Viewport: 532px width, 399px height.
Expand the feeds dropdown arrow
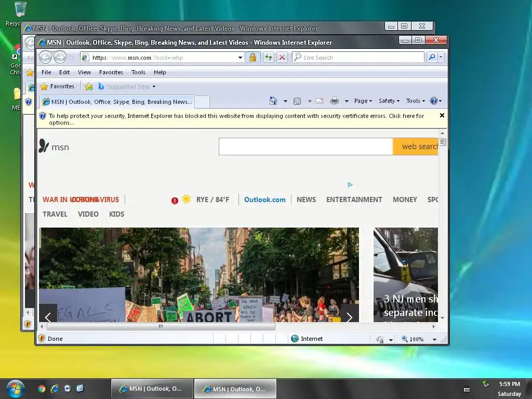(x=310, y=101)
